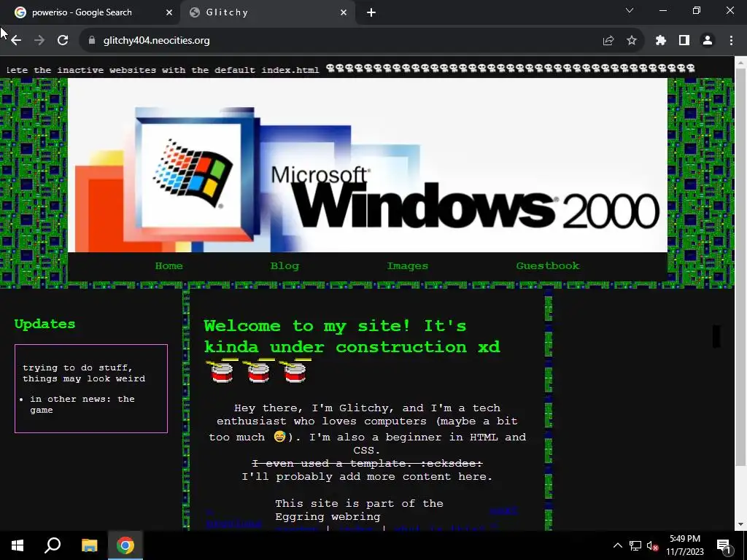Click the laughing emoji in the intro paragraph
This screenshot has height=560, width=747.
(x=279, y=436)
